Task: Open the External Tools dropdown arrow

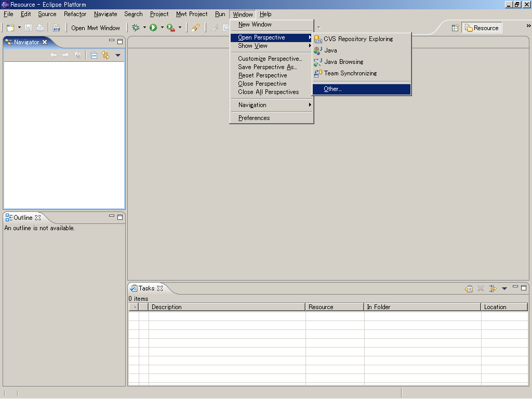Action: pyautogui.click(x=180, y=28)
